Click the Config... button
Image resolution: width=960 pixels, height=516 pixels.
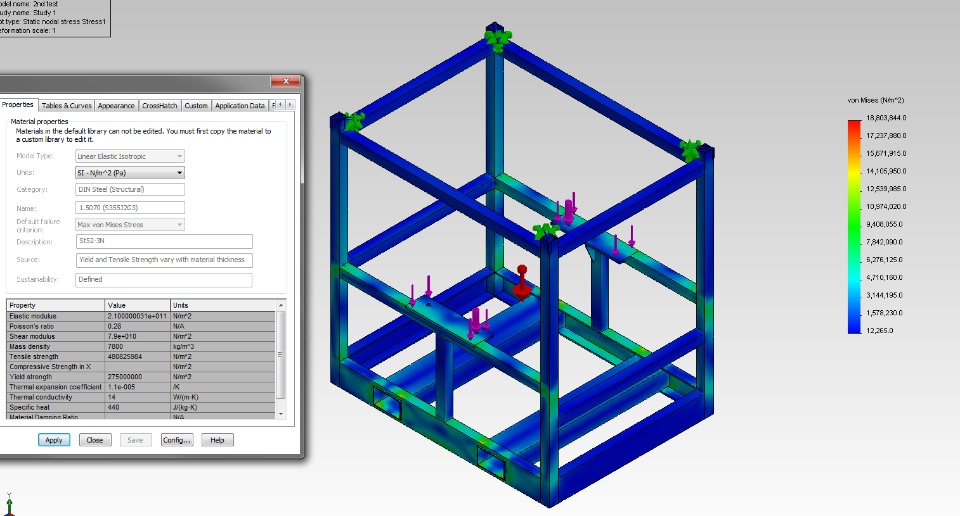[x=177, y=440]
